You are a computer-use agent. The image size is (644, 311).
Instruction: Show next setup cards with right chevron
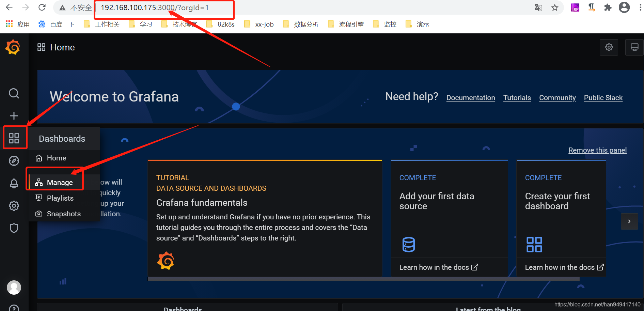pyautogui.click(x=629, y=221)
